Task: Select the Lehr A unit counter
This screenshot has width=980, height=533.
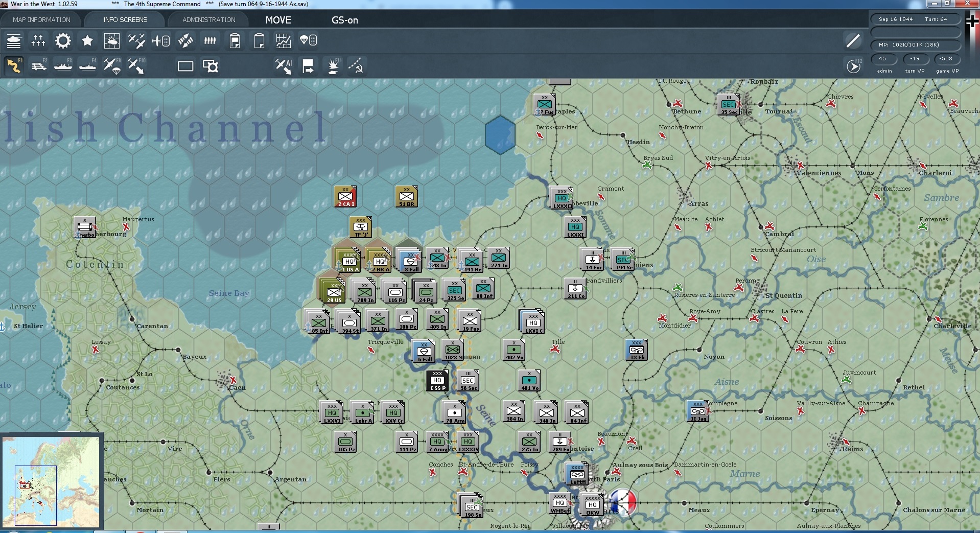Action: [x=362, y=412]
